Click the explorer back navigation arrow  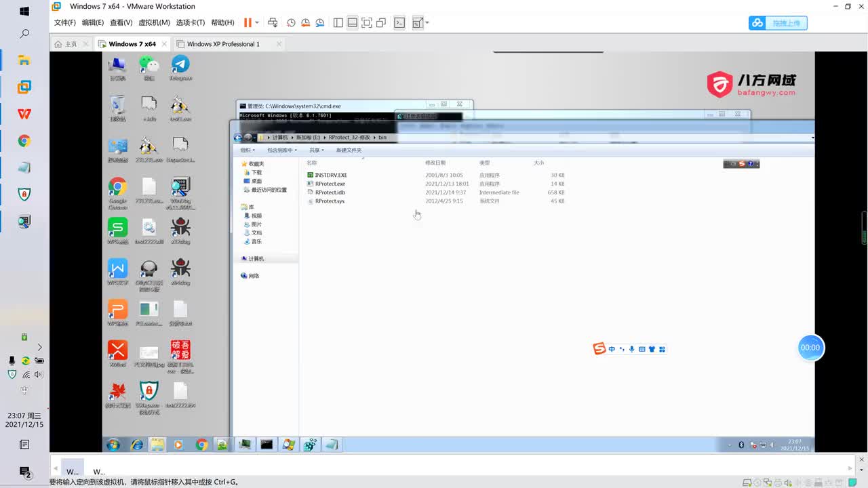click(x=238, y=138)
